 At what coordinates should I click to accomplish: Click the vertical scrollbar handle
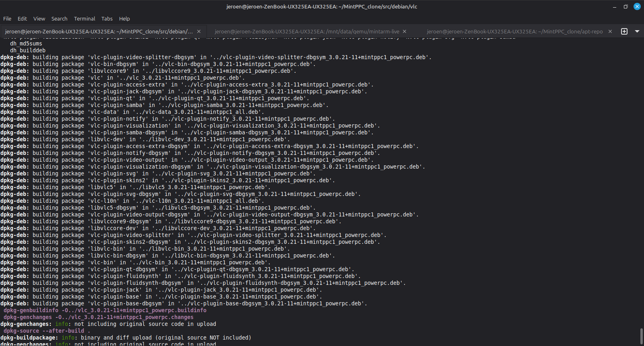641,336
